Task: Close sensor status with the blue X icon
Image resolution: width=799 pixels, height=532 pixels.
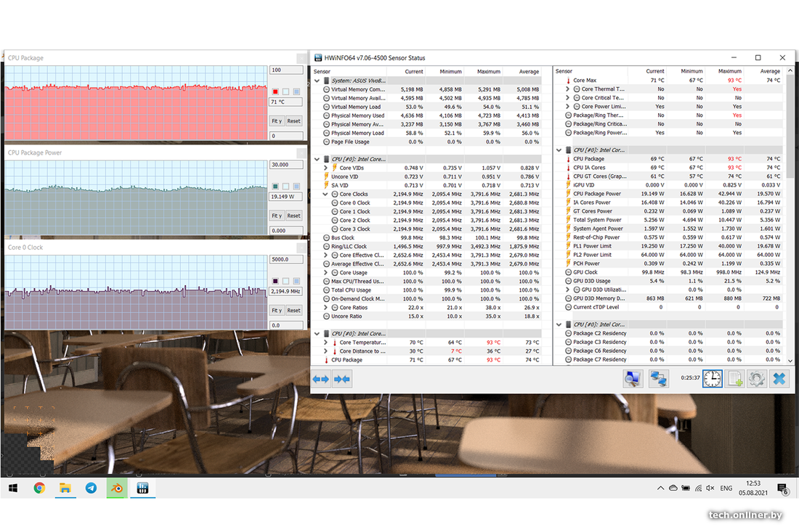Action: click(x=779, y=378)
